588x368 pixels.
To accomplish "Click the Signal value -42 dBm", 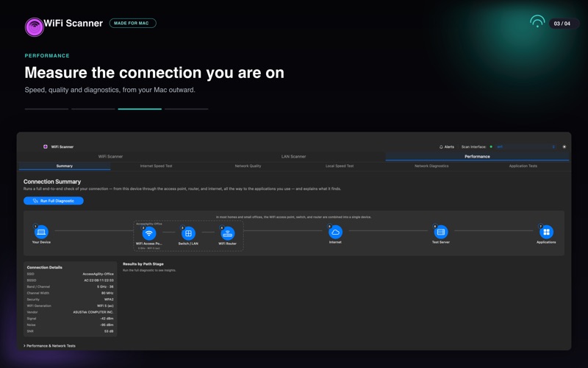I will coord(107,319).
